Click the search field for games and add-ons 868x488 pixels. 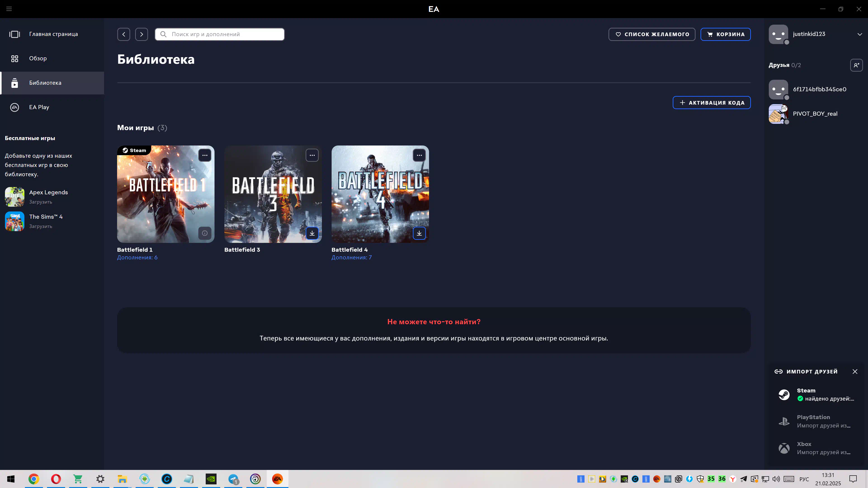(x=220, y=34)
